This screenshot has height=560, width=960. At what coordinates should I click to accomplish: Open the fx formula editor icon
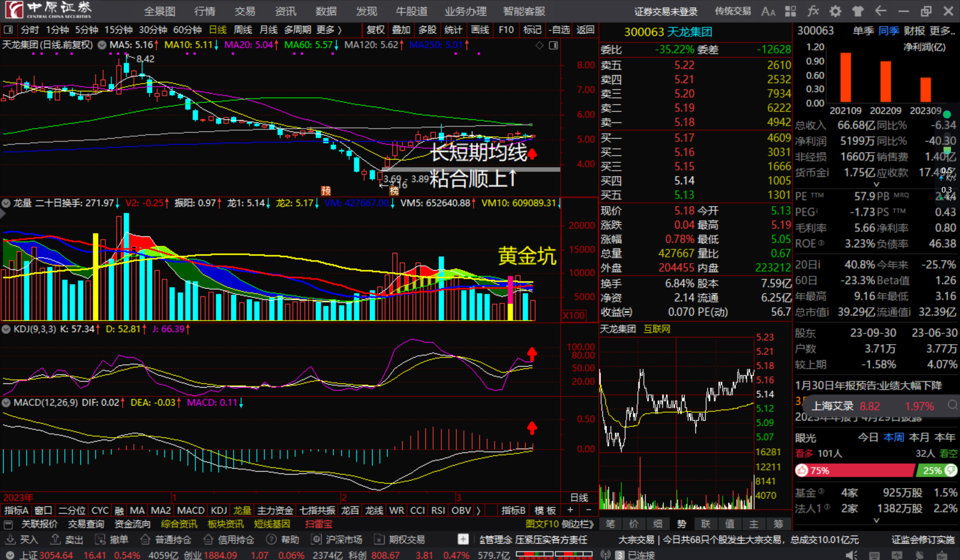pos(813,11)
